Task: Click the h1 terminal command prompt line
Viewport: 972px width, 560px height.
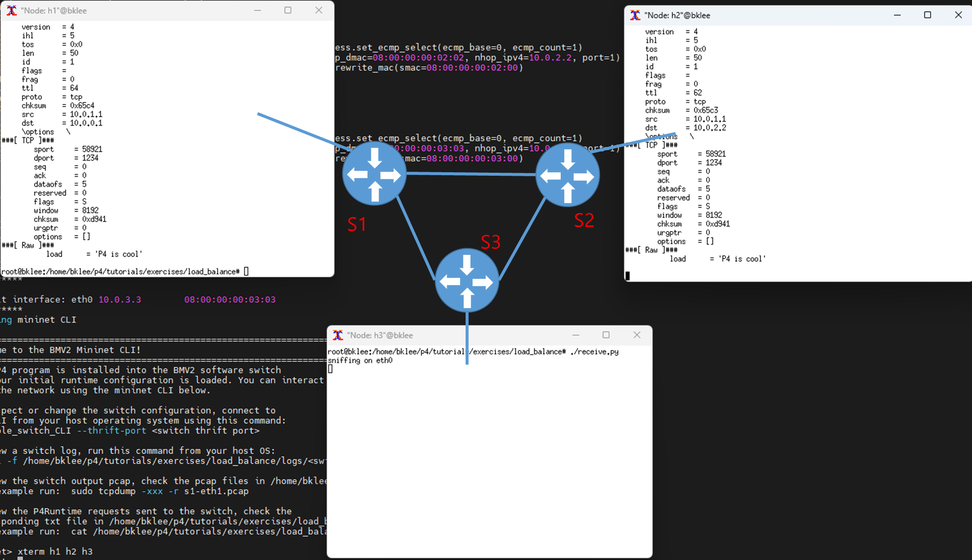Action: [124, 272]
